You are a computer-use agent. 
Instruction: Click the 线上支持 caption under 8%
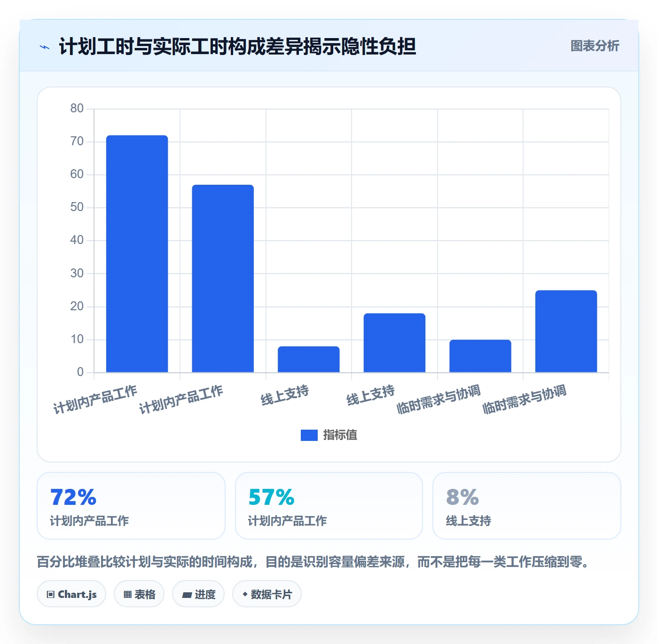(x=469, y=521)
